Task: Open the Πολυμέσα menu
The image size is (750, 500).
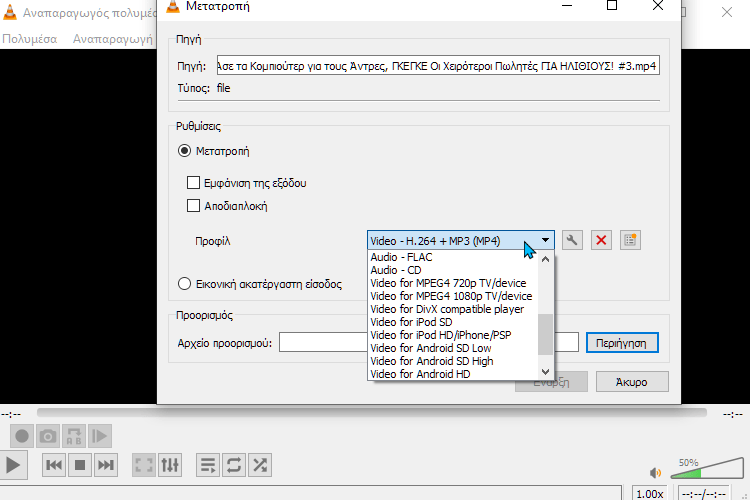Action: point(30,39)
